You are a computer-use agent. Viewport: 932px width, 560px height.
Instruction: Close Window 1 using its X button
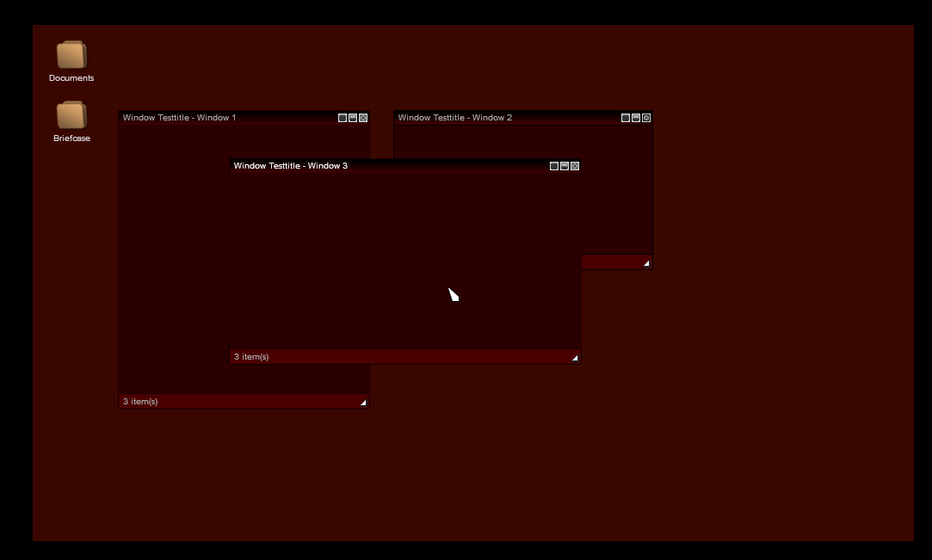[x=363, y=118]
